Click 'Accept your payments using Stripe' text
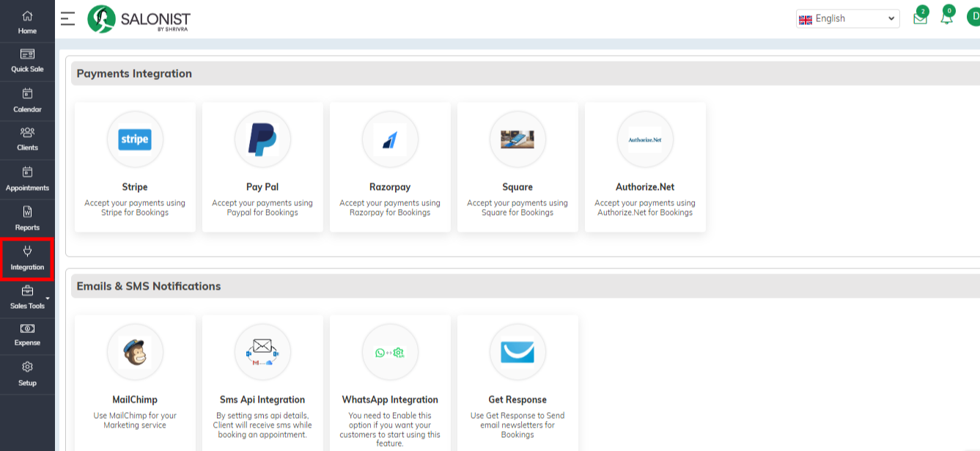Viewport: 980px width, 451px height. coord(135,208)
